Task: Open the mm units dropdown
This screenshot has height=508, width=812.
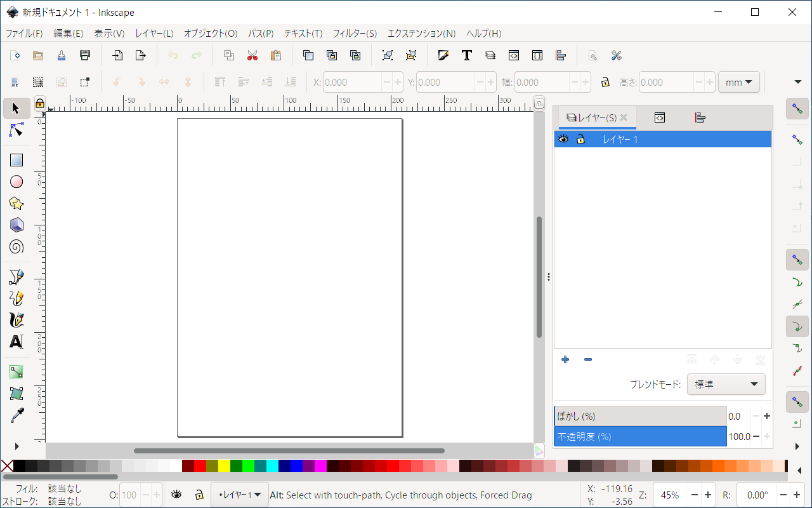Action: [739, 82]
